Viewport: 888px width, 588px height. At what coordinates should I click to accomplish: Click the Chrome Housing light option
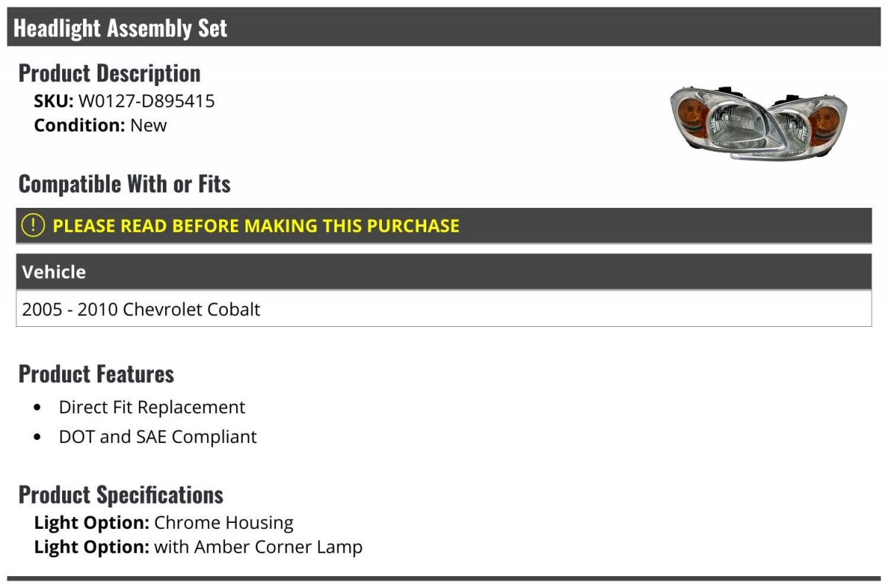point(223,523)
